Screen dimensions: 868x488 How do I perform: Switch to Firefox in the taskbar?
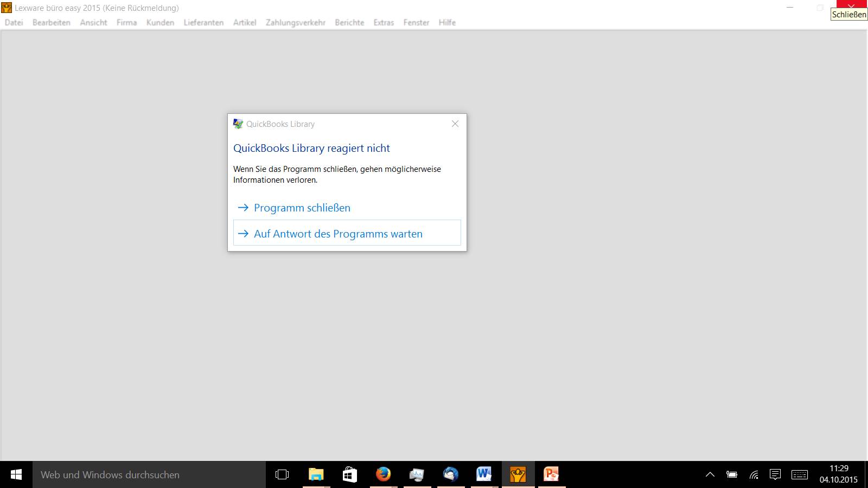pyautogui.click(x=384, y=474)
